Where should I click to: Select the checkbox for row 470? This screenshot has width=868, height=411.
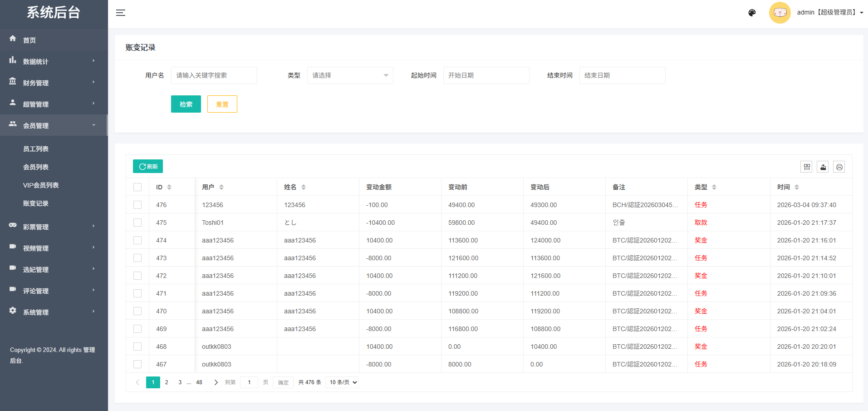pyautogui.click(x=137, y=311)
